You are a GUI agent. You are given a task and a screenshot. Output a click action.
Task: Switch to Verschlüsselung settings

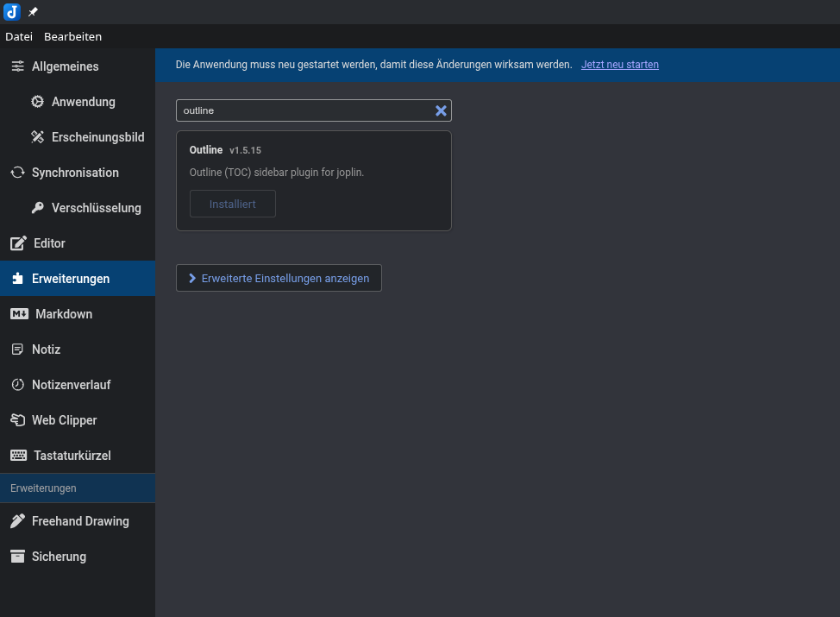pyautogui.click(x=78, y=207)
